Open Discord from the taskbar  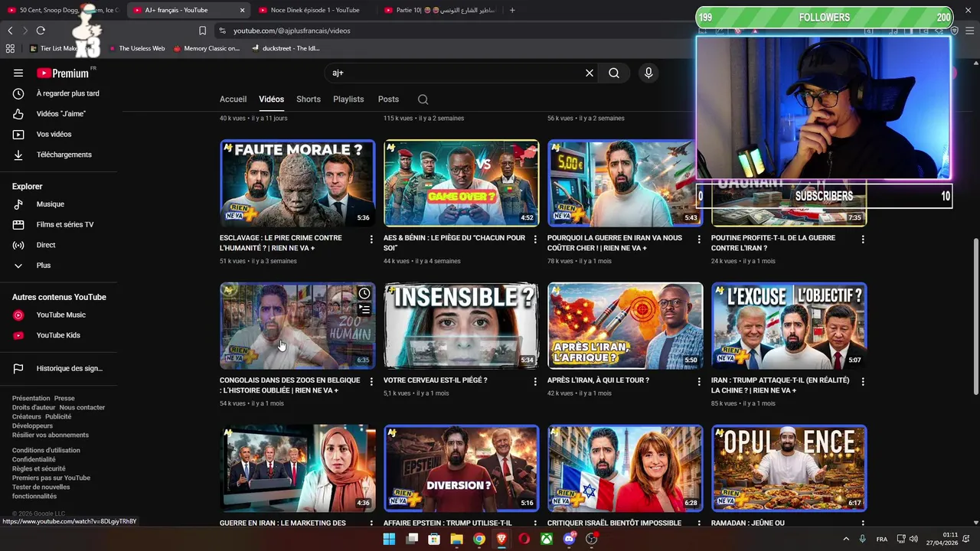coord(569,539)
